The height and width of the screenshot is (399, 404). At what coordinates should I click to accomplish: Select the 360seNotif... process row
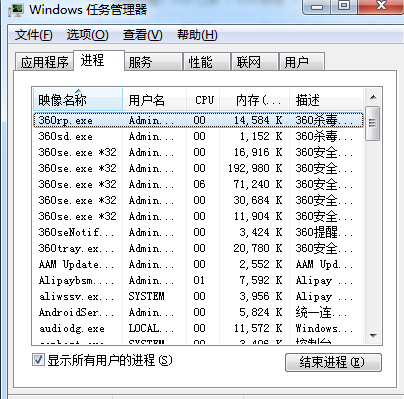[198, 232]
